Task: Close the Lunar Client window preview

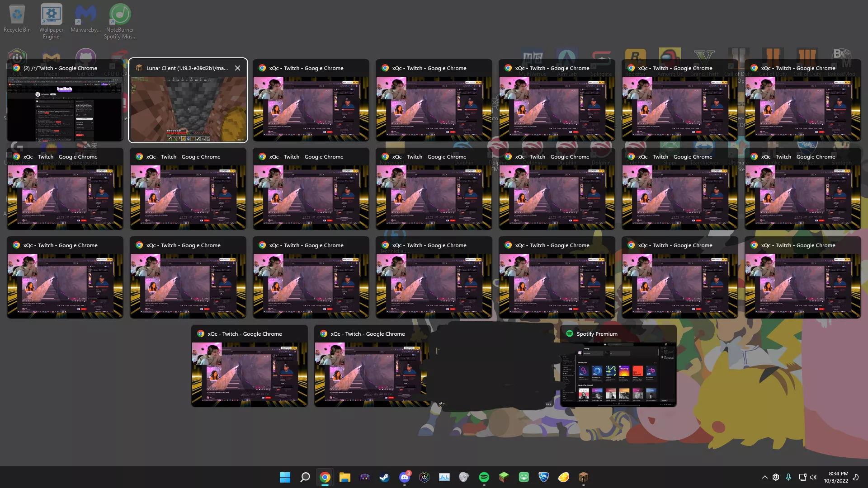Action: (237, 68)
